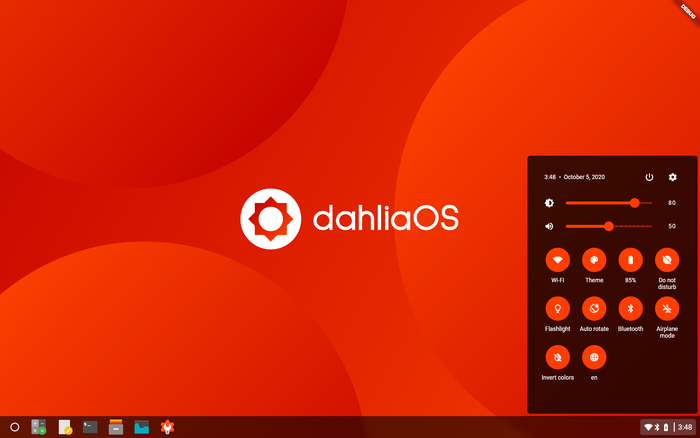This screenshot has height=438, width=700.
Task: Click the '3:48 • October 5, 2020' date text
Action: coord(575,177)
